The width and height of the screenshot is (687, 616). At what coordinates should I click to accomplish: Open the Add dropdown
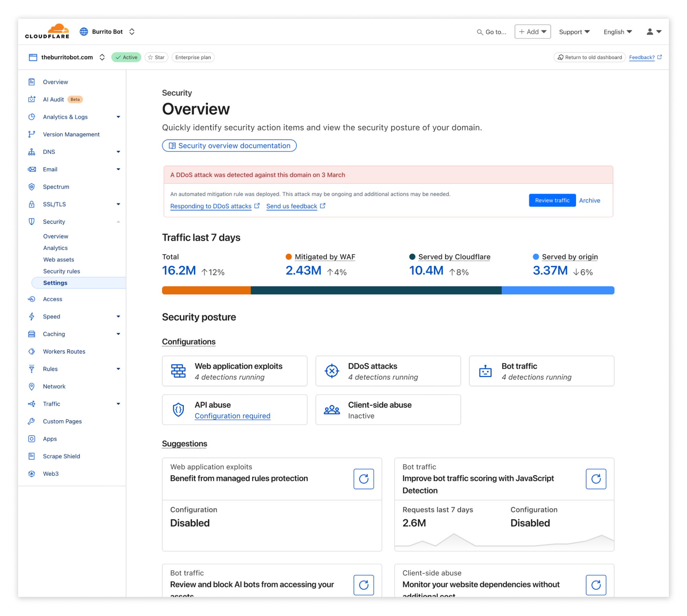coord(533,32)
